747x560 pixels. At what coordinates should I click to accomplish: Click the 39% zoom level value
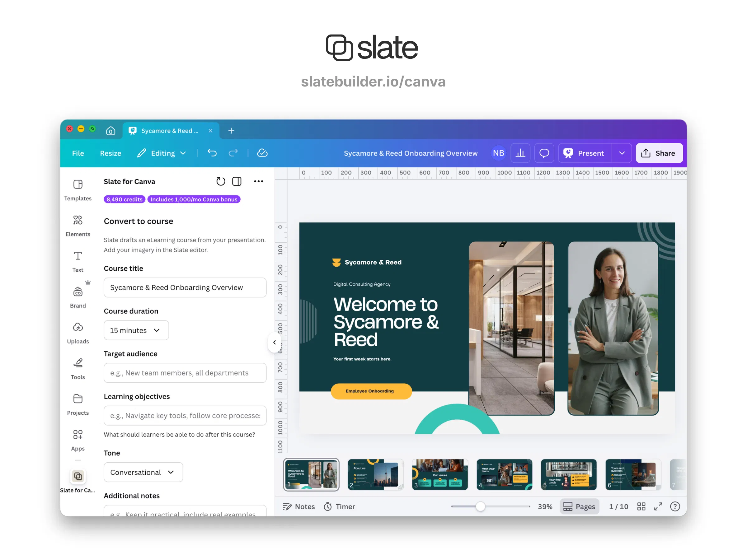[545, 506]
